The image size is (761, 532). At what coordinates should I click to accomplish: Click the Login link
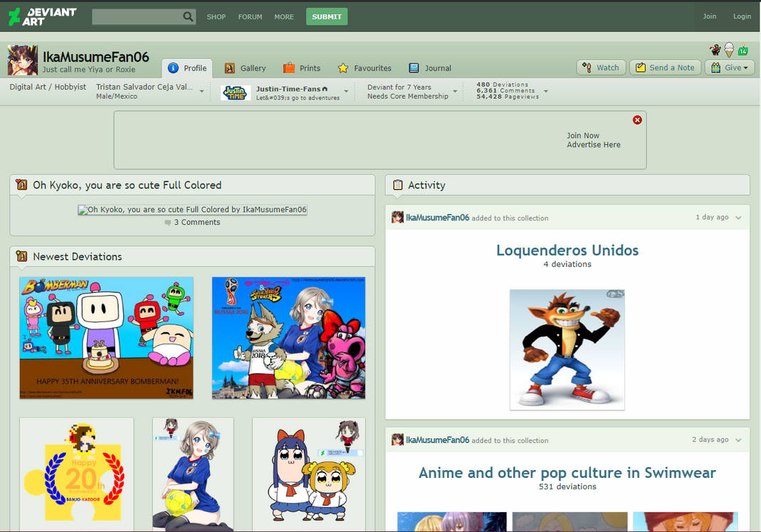point(742,16)
